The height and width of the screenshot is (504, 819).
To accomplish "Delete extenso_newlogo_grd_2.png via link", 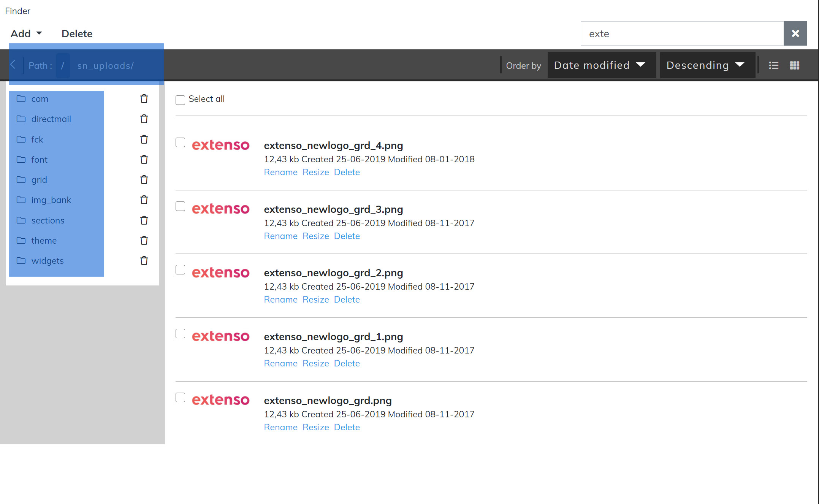I will point(347,300).
